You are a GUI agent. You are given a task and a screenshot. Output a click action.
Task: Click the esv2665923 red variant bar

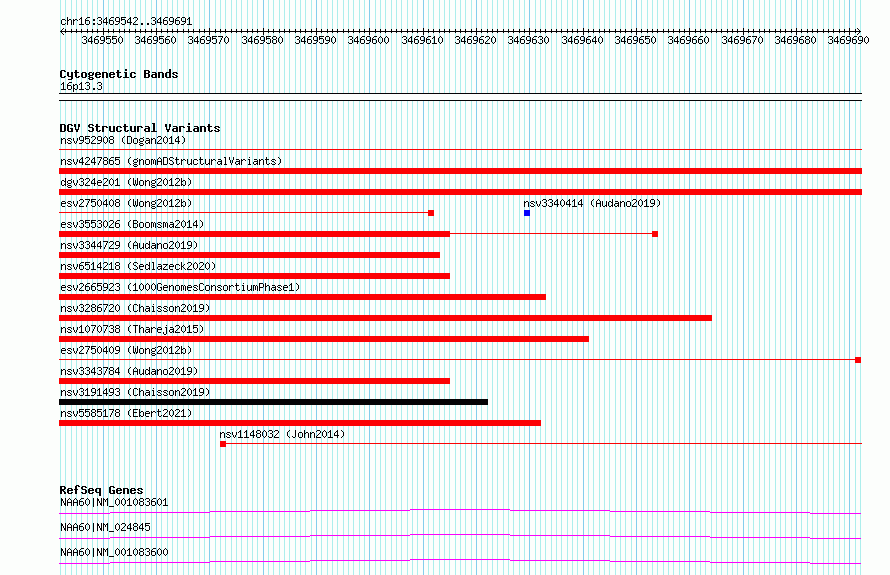point(303,297)
